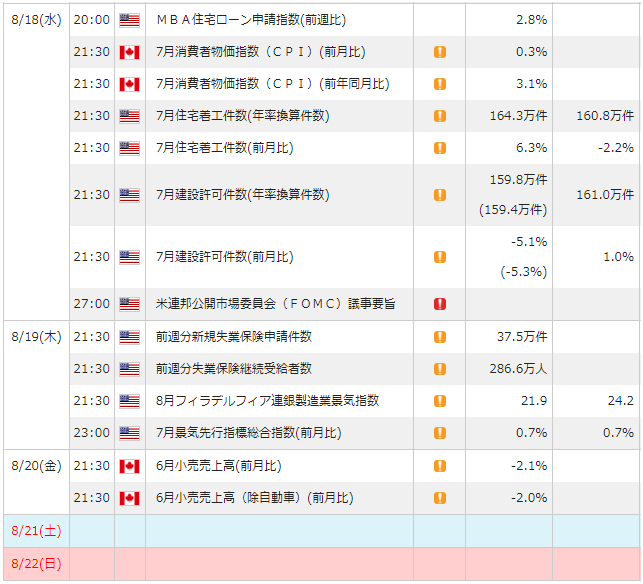Select the text 8月フィラデルフィア連銀製造業景気指数
Screen dimensions: 643x584
click(267, 401)
